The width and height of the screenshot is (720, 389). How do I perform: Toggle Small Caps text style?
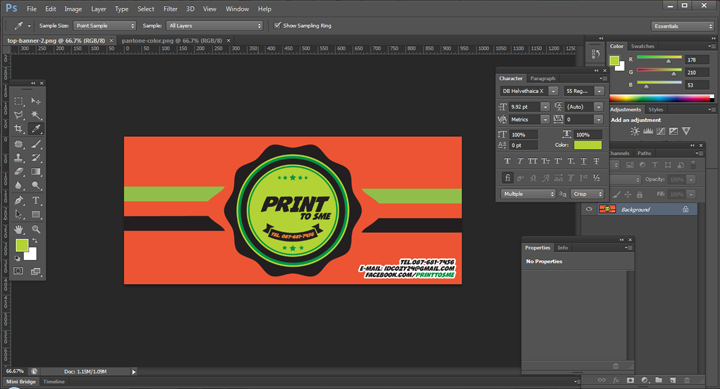point(545,161)
